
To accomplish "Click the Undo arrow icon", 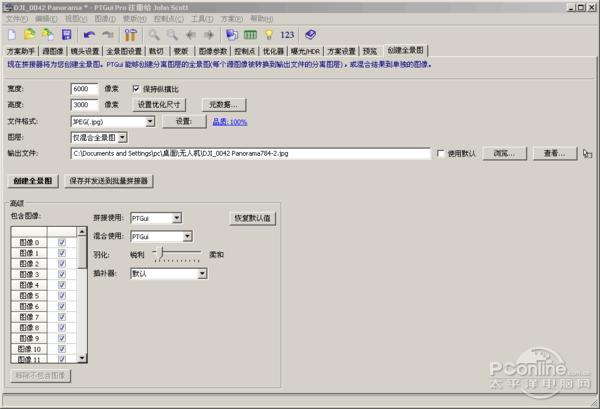I will [89, 35].
